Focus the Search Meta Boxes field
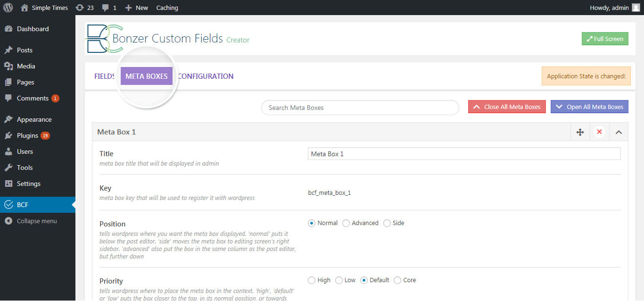644x301 pixels. click(x=360, y=108)
